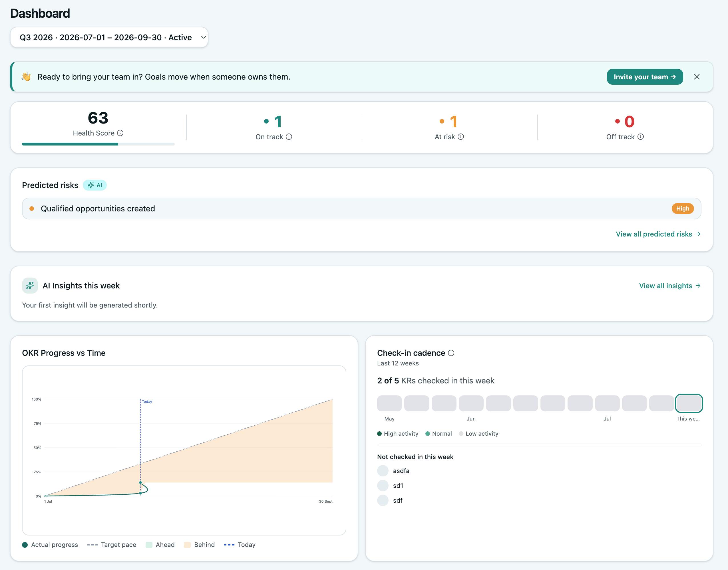The width and height of the screenshot is (728, 570).
Task: Click the Invite your team button
Action: click(645, 77)
